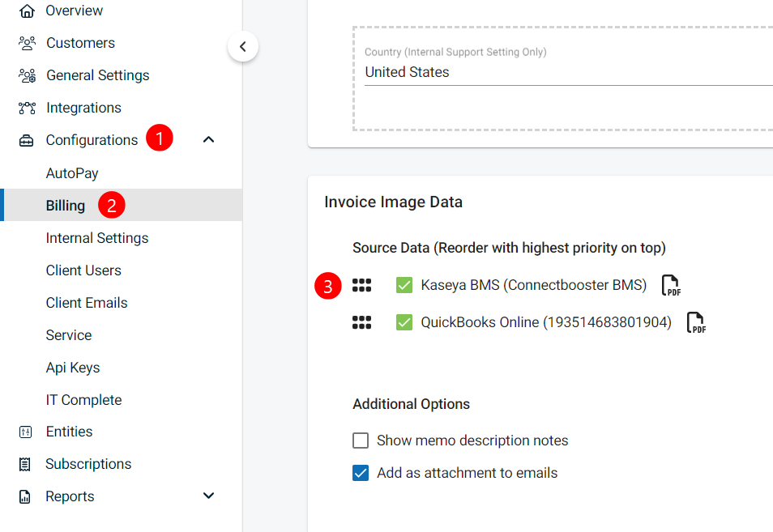773x532 pixels.
Task: Open the QuickBooks Online PDF icon
Action: coord(696,322)
